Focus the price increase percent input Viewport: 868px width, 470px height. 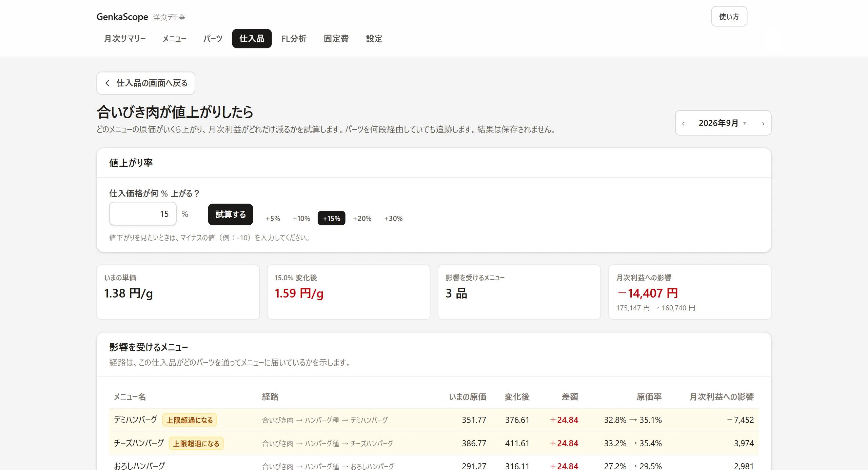pos(143,214)
